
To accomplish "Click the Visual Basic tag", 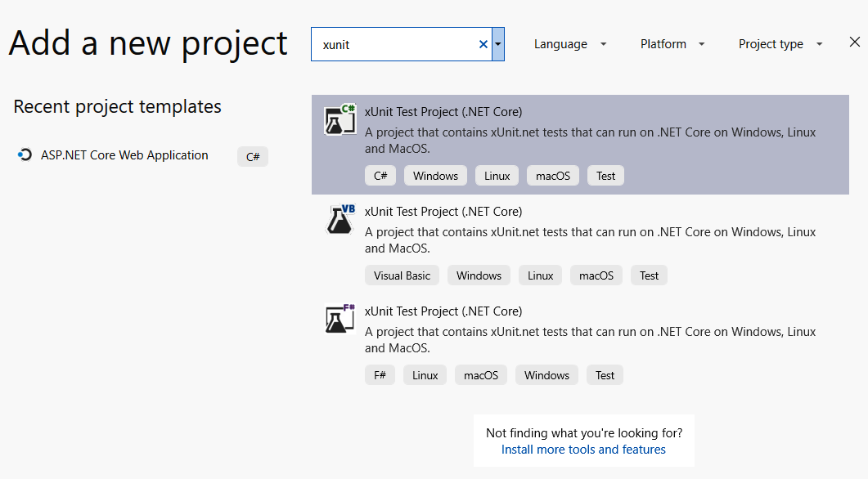I will 402,275.
